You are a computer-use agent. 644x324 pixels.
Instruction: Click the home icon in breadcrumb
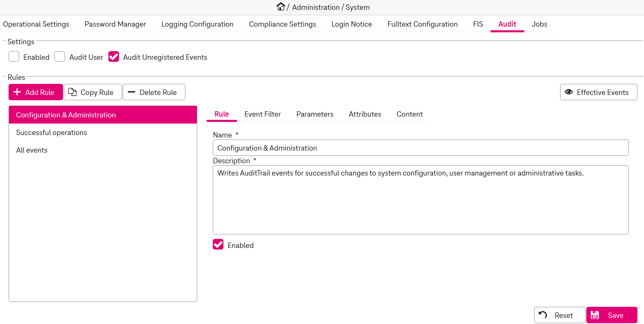tap(281, 7)
